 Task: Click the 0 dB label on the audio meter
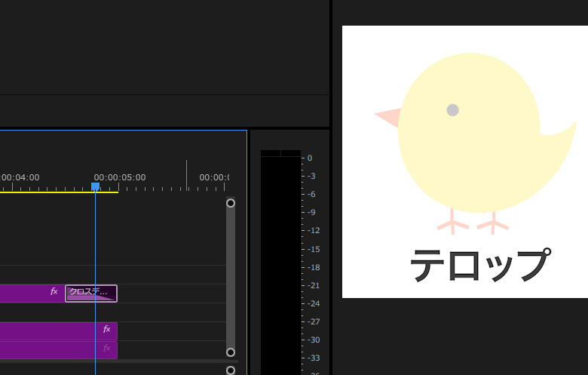pos(310,158)
